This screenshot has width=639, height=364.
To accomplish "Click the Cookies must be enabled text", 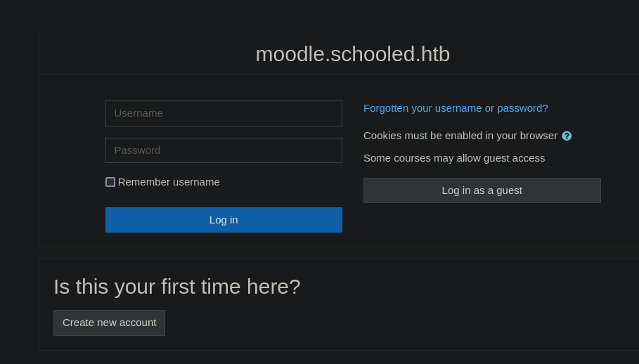I will [x=460, y=136].
